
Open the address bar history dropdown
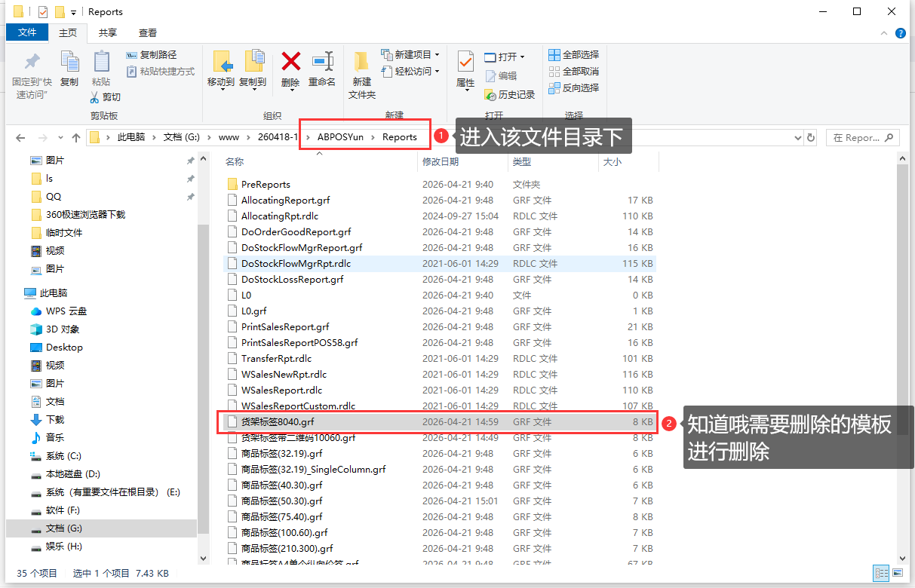point(798,138)
